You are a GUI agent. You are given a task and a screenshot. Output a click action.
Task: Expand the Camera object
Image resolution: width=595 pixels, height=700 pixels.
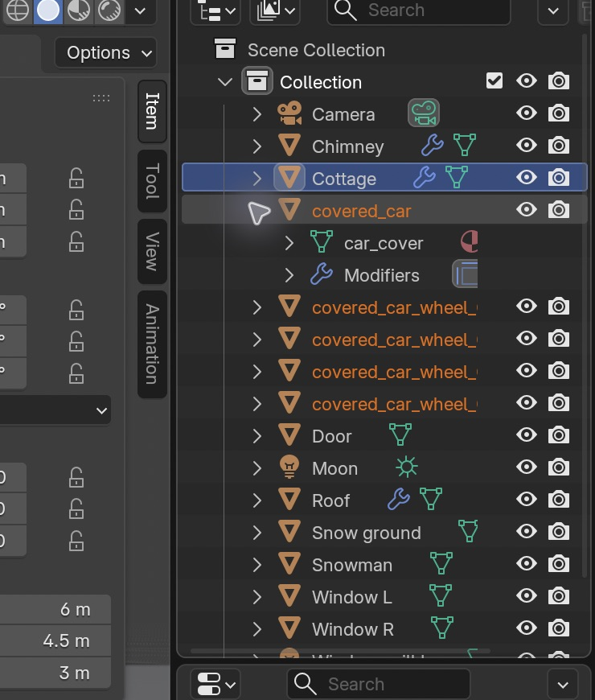(257, 114)
